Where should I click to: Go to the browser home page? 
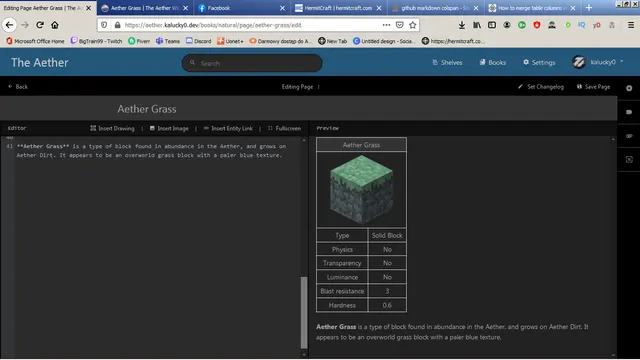(x=55, y=25)
